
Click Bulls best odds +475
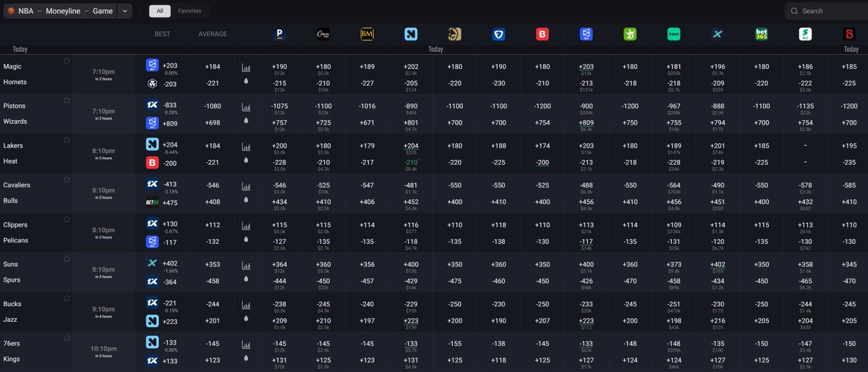click(171, 203)
